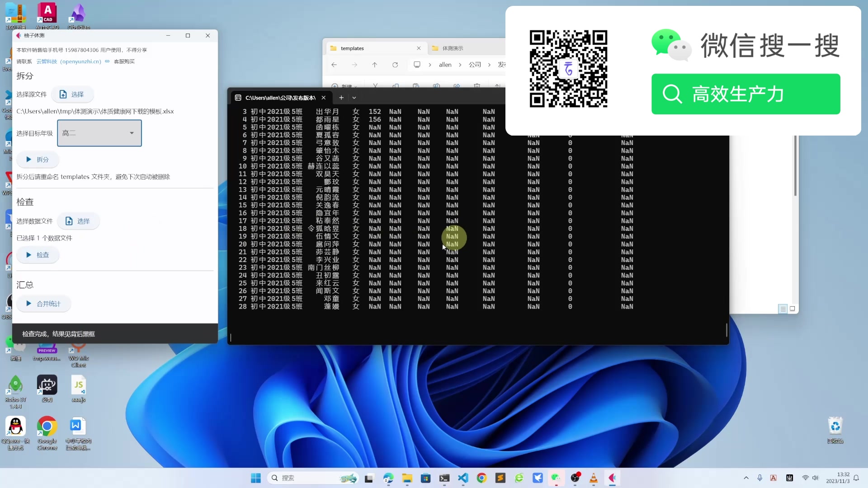Click the 合并统计 summary button
The image size is (868, 488).
[x=43, y=304]
